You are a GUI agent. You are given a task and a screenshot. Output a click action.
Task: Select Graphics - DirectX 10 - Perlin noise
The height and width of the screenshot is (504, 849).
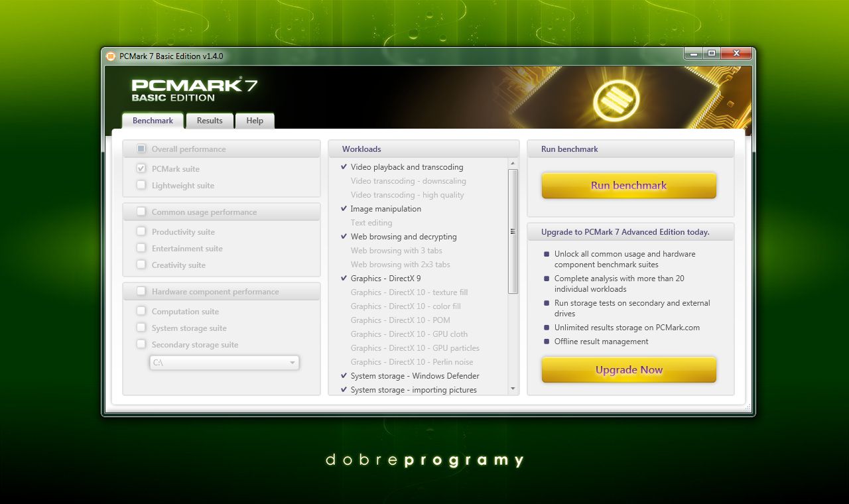click(412, 362)
